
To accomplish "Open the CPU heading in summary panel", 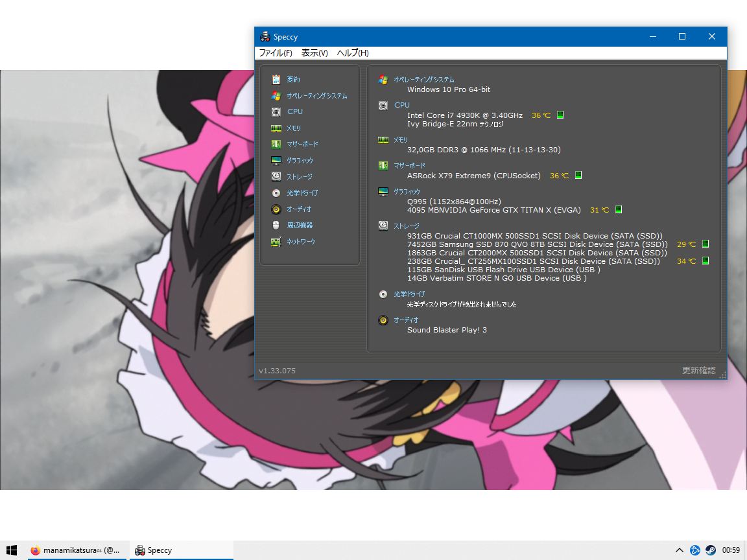I will [401, 105].
